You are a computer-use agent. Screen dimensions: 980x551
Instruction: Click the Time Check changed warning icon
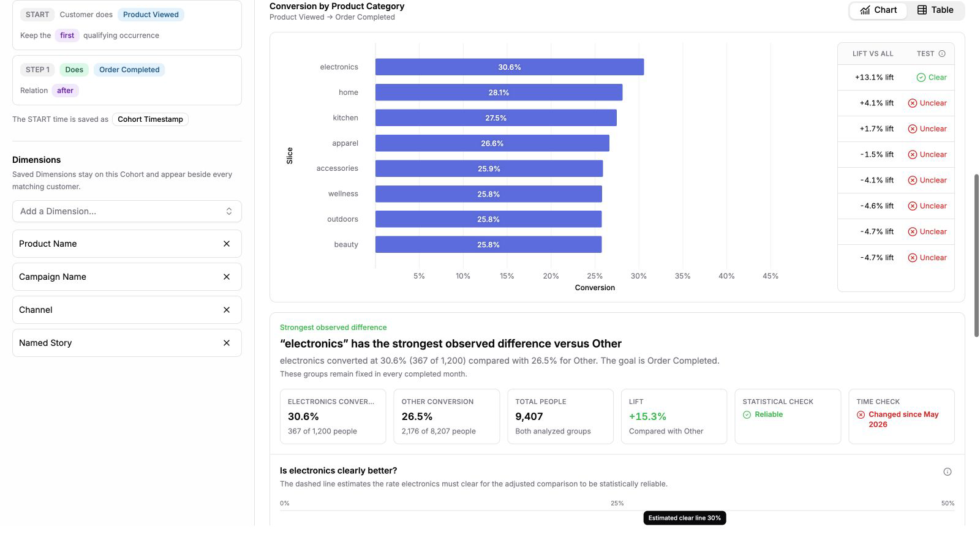point(861,414)
